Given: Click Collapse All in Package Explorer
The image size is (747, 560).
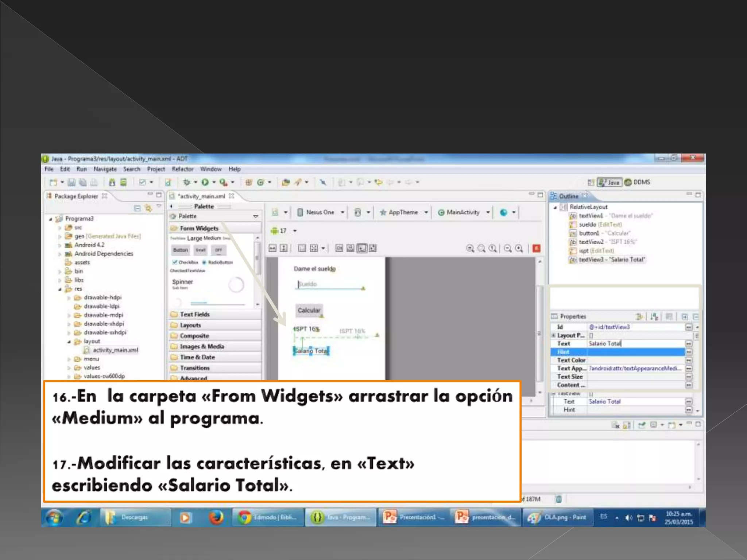Looking at the screenshot, I should [x=137, y=208].
